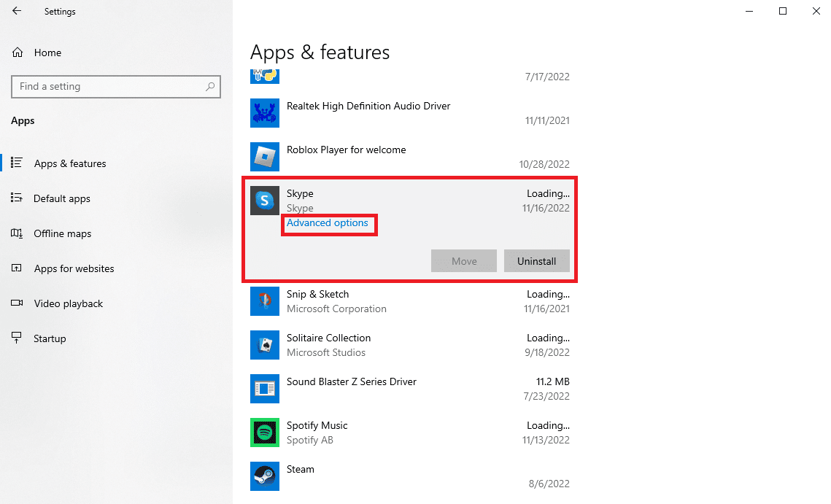Screen dimensions: 831x504
Task: Select the Steam entry in the list
Action: 410,476
